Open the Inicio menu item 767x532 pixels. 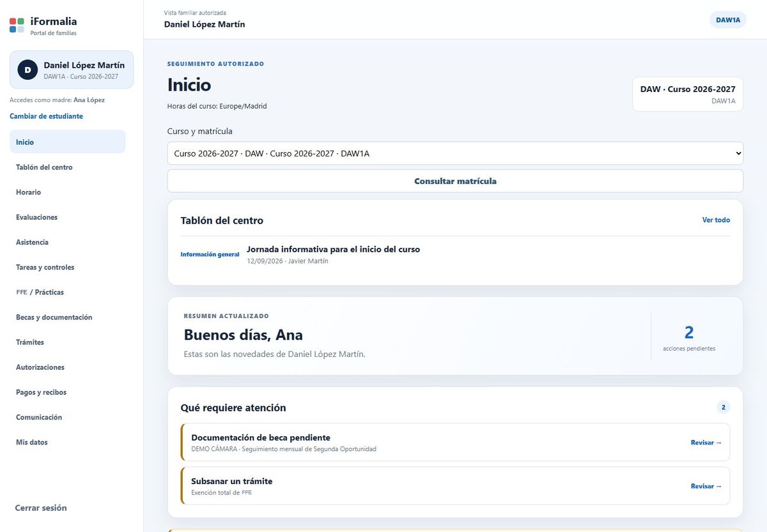click(67, 142)
